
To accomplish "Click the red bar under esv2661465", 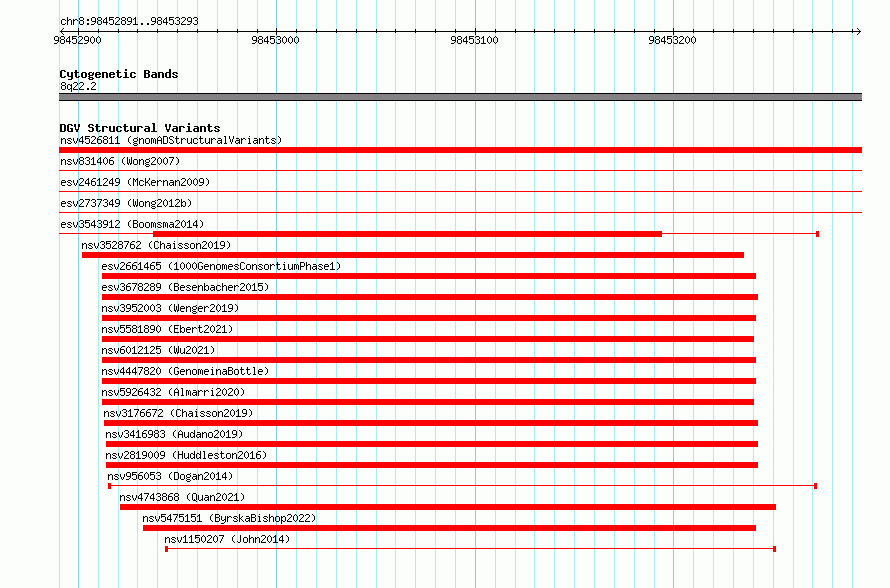I will click(x=429, y=276).
